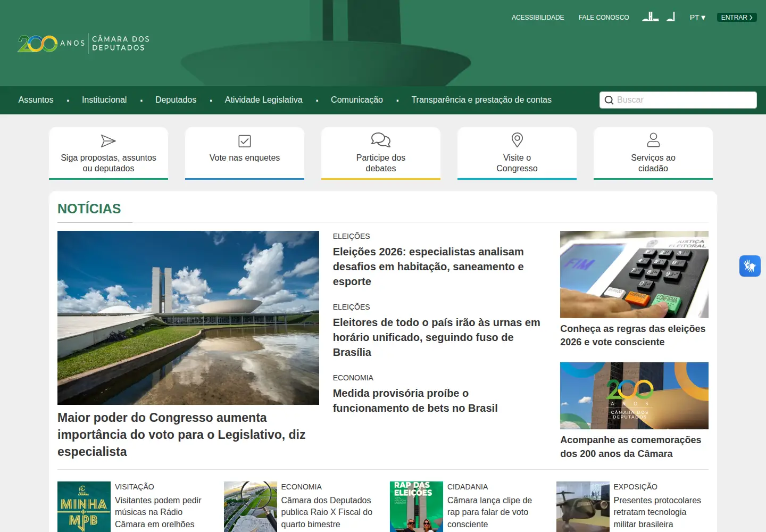Open the voting machine keypad thumbnail
Viewport: 766px width, 532px height.
pyautogui.click(x=634, y=275)
